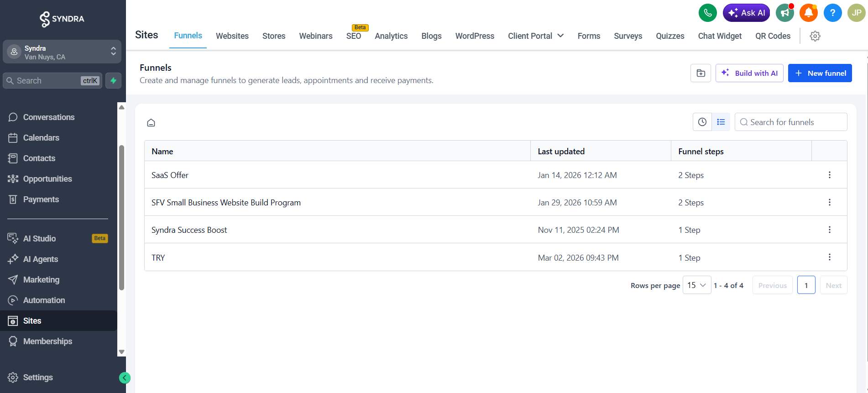Open actions menu for TRY funnel

coord(829,257)
